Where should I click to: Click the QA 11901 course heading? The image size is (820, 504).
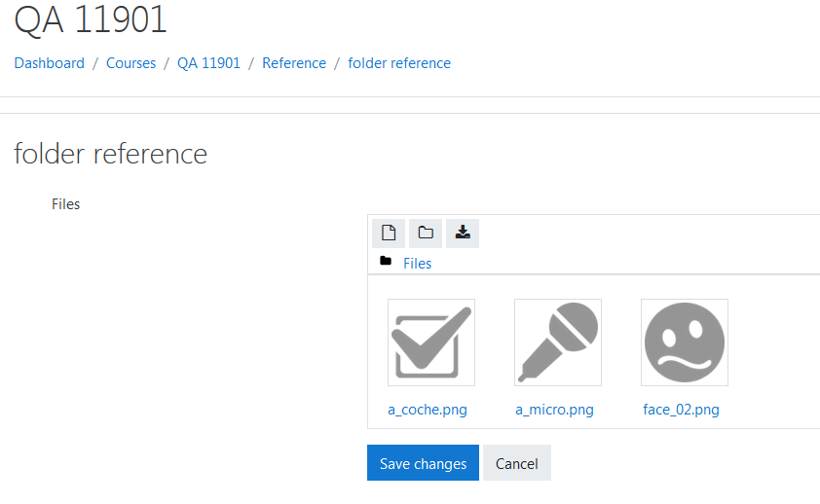pyautogui.click(x=90, y=19)
